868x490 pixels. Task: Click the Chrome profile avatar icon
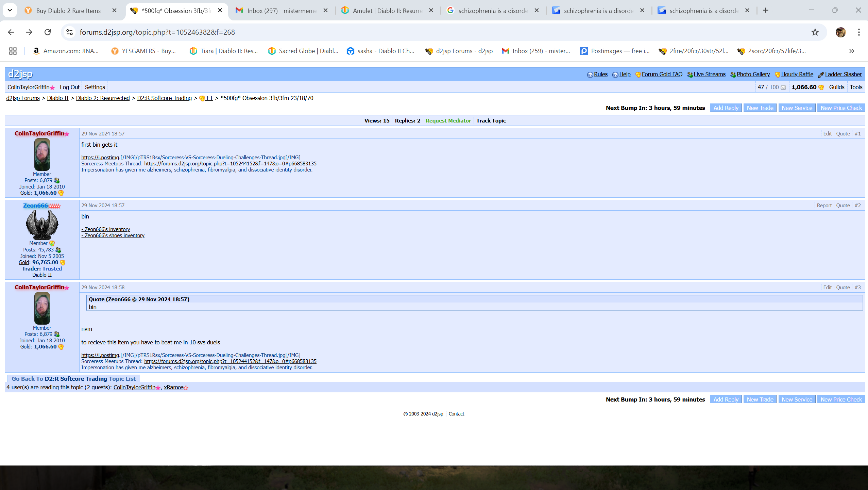840,32
